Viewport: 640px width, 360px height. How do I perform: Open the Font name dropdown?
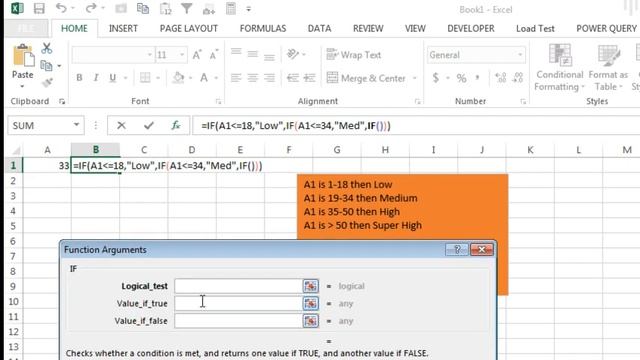click(149, 55)
